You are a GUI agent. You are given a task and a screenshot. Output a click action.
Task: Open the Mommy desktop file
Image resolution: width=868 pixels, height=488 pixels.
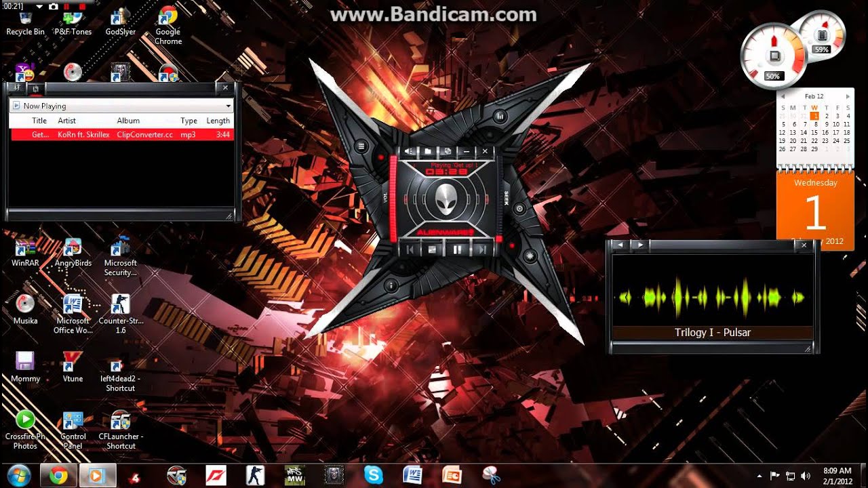25,367
